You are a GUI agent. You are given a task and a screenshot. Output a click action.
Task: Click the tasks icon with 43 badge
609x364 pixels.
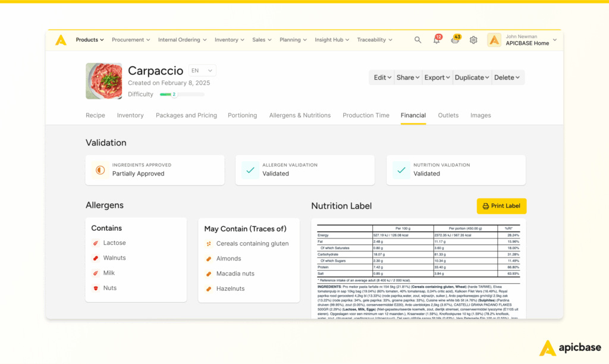click(455, 40)
